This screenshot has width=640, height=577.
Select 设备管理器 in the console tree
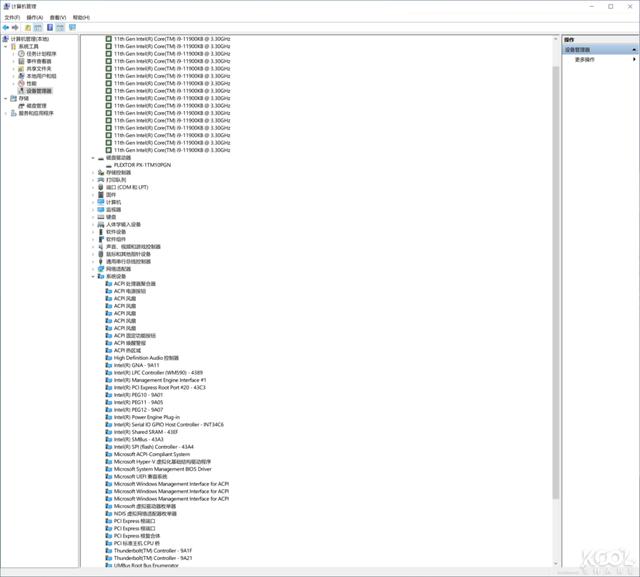click(39, 91)
